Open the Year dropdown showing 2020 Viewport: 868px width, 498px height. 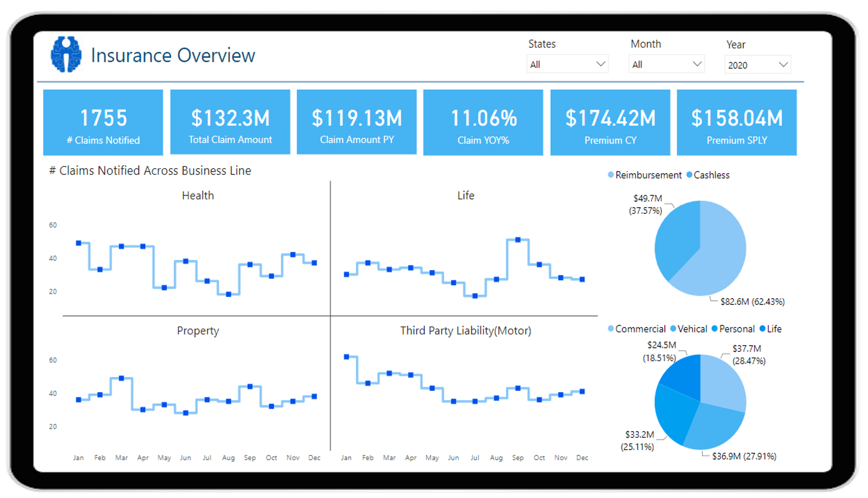pyautogui.click(x=757, y=65)
